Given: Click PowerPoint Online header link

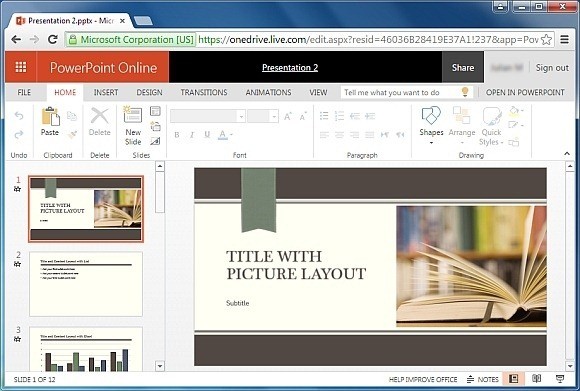Looking at the screenshot, I should 103,67.
